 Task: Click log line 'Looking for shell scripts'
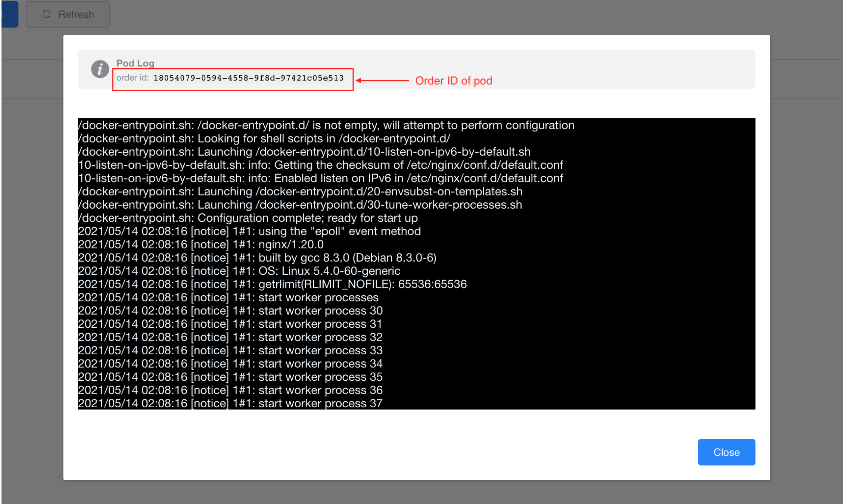(x=264, y=139)
